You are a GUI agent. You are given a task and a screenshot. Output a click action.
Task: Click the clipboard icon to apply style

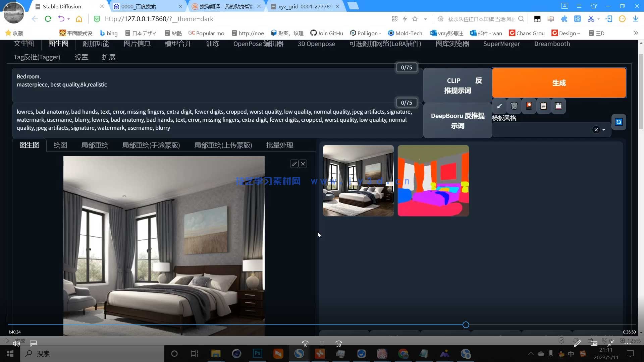pyautogui.click(x=544, y=106)
